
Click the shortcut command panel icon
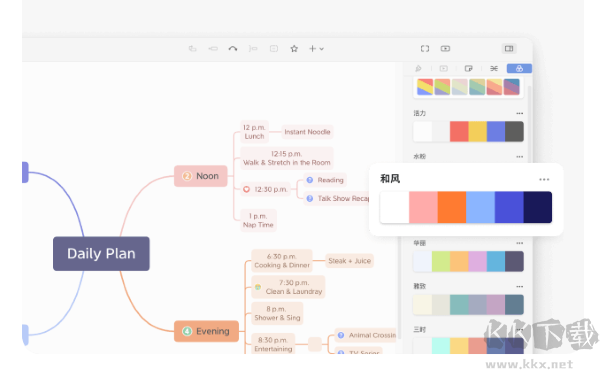tap(494, 68)
